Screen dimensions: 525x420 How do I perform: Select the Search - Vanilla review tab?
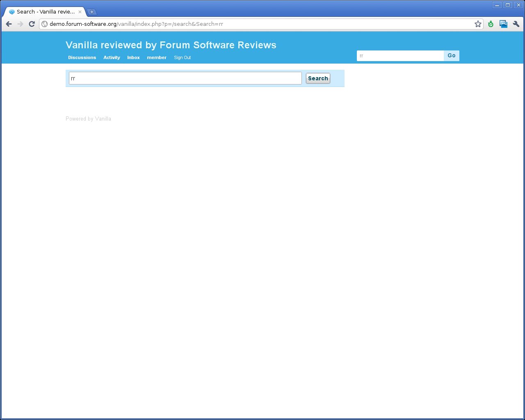click(x=43, y=12)
